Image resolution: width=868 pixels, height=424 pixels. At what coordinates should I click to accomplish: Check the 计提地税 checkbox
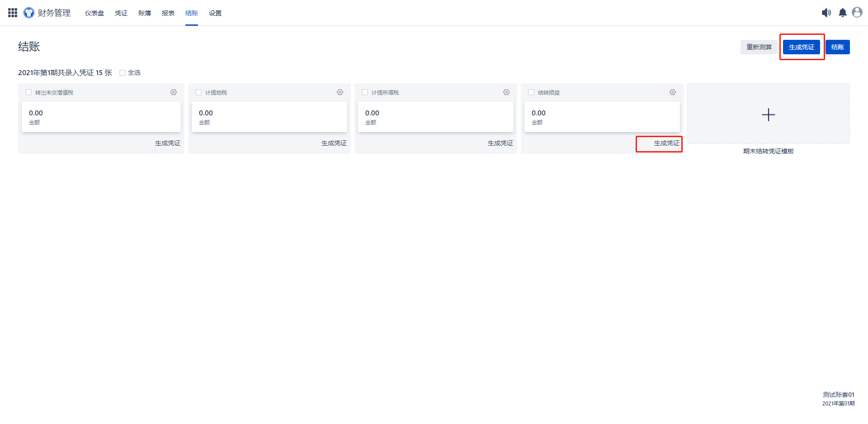198,92
